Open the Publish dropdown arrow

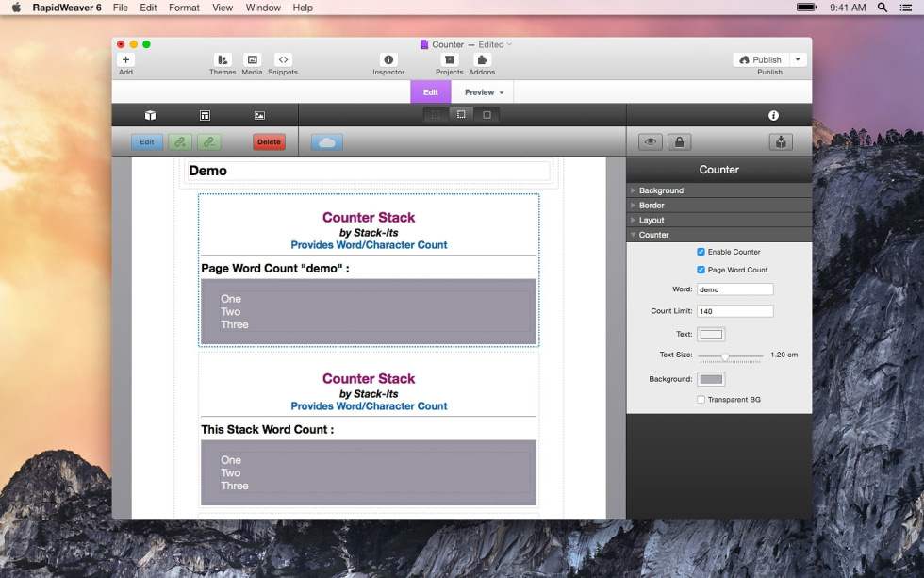click(x=798, y=59)
